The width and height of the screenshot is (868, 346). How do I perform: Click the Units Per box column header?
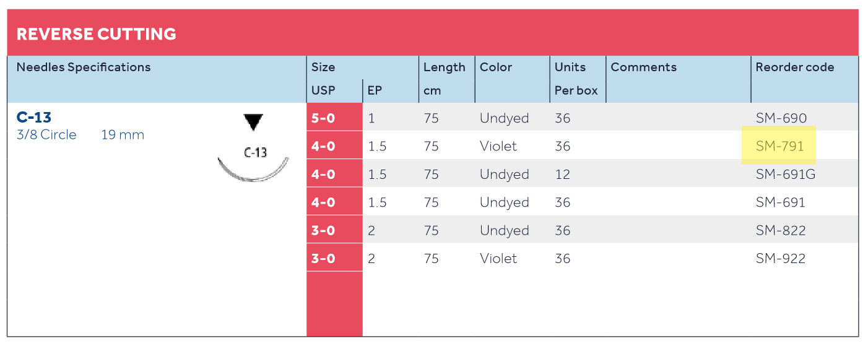pos(576,79)
